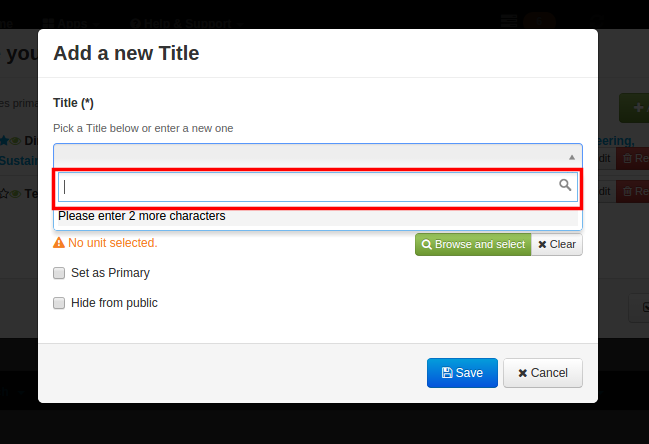Click the magnifier icon on Browse and select
The height and width of the screenshot is (444, 649).
(x=426, y=245)
